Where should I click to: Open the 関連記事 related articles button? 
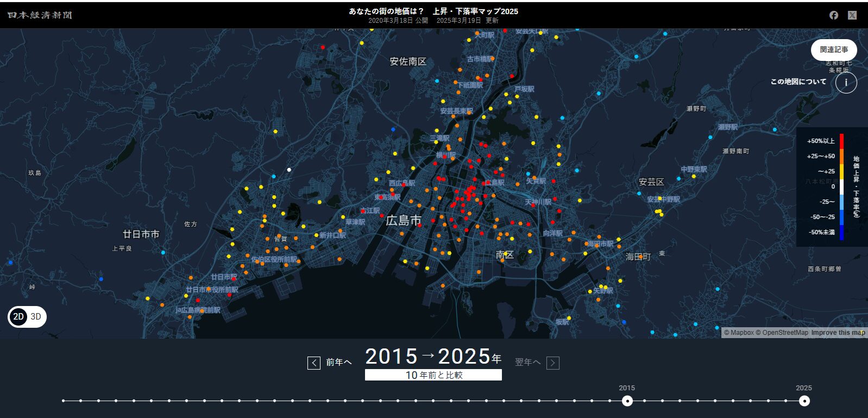coord(834,50)
